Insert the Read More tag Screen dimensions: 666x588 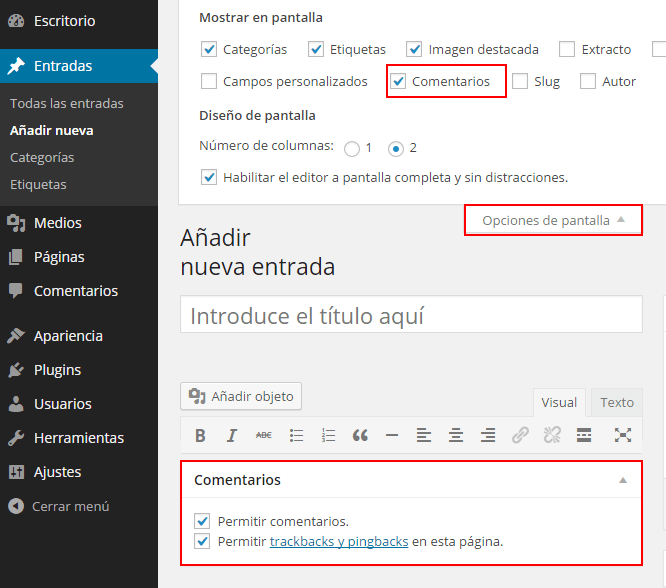(584, 435)
